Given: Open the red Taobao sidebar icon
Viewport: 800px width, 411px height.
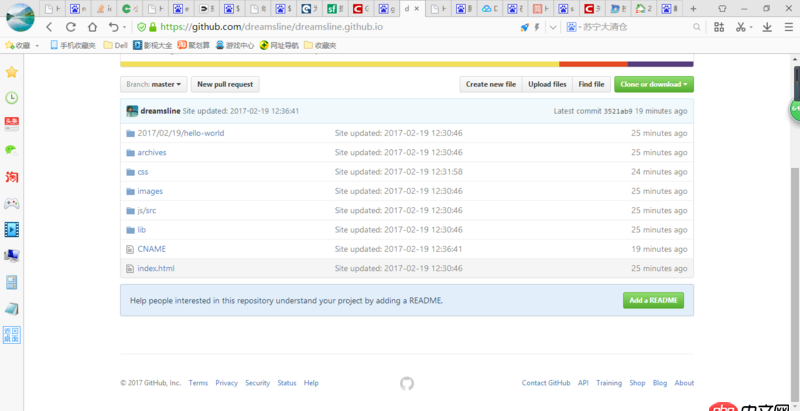Looking at the screenshot, I should click(x=12, y=177).
